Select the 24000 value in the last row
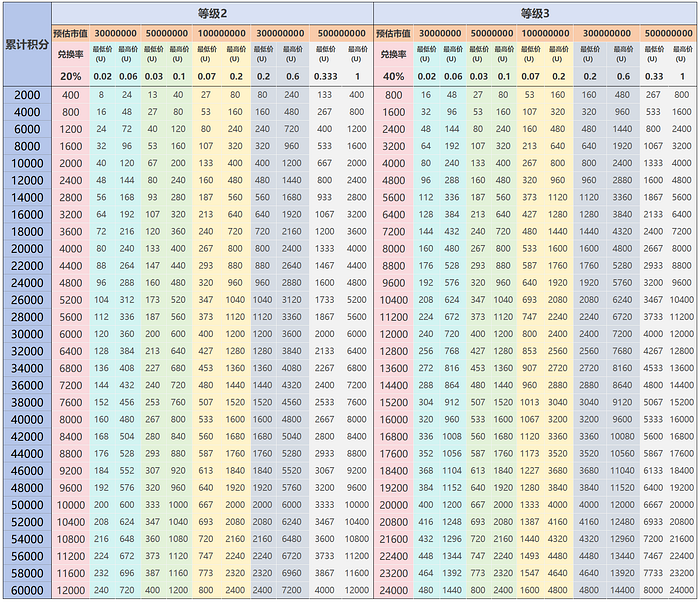The width and height of the screenshot is (700, 602). click(x=394, y=590)
